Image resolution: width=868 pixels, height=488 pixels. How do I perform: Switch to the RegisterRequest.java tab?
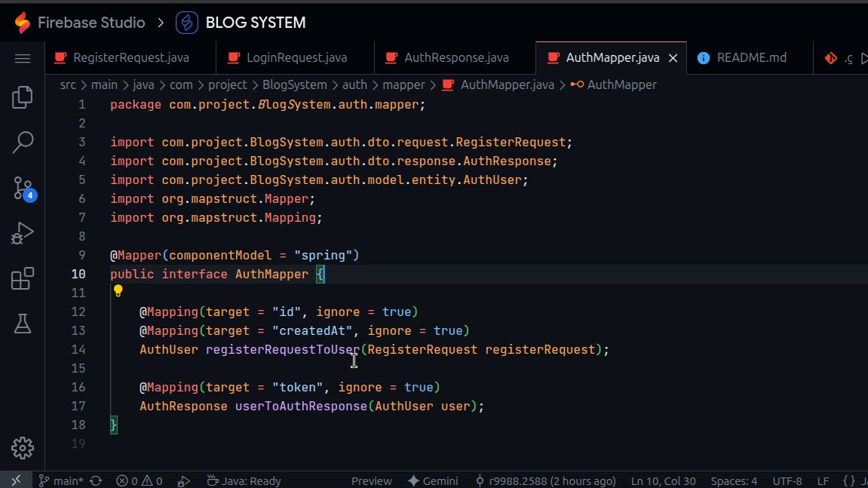[x=130, y=57]
